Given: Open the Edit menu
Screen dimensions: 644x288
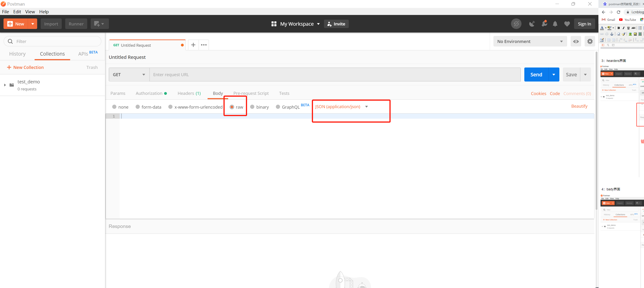Looking at the screenshot, I should [x=17, y=12].
